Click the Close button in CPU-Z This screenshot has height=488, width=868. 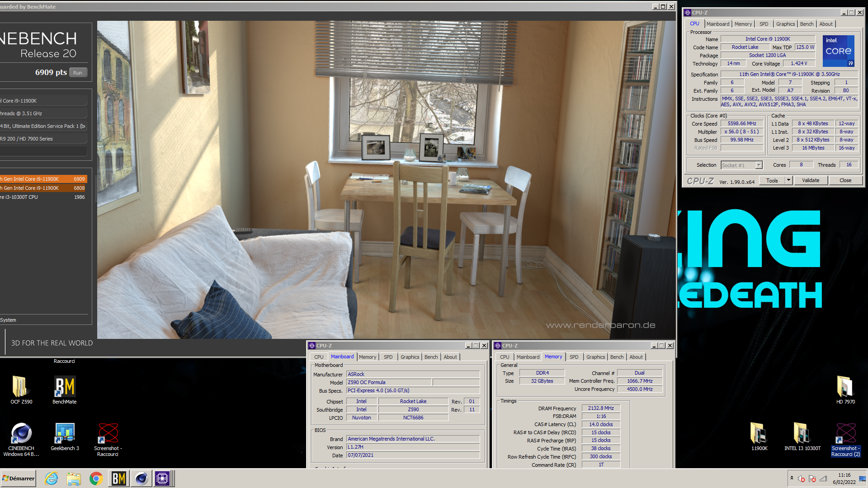(845, 180)
